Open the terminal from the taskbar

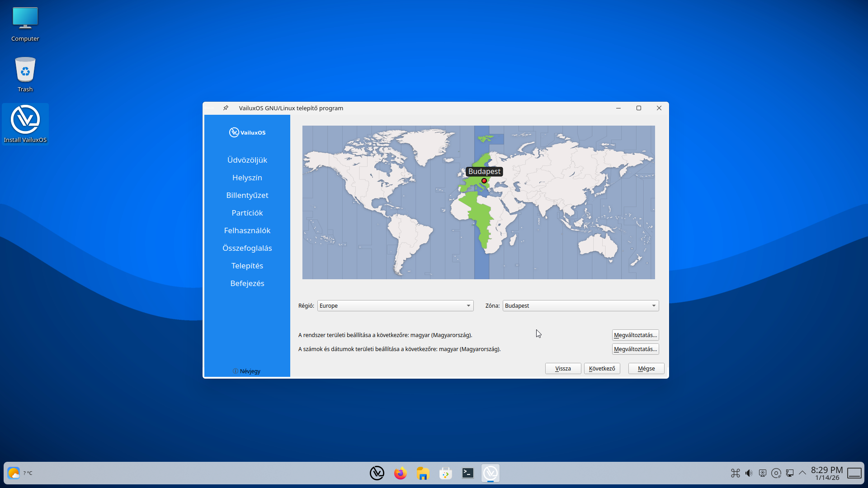tap(468, 473)
